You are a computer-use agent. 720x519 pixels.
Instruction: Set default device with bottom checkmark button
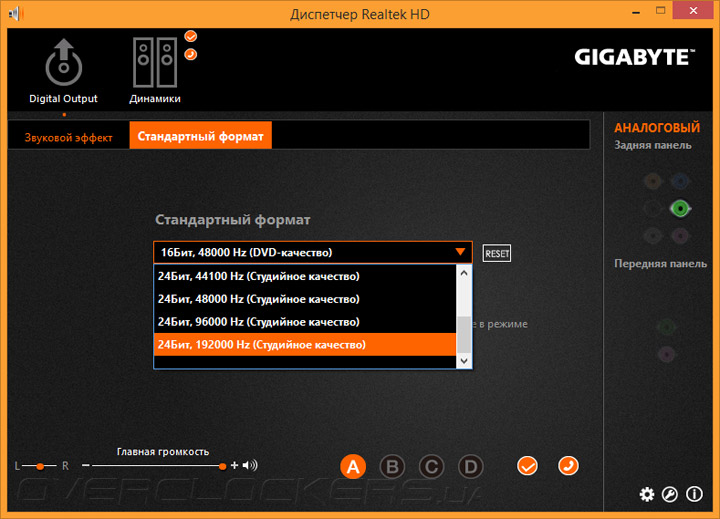(527, 466)
